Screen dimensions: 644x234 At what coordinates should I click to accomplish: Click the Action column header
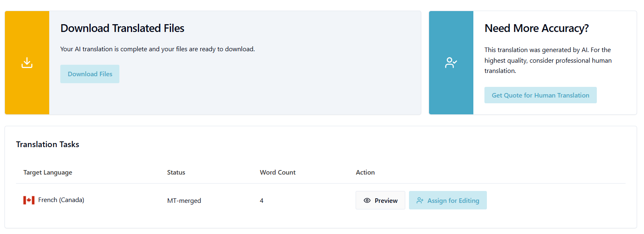tap(365, 173)
